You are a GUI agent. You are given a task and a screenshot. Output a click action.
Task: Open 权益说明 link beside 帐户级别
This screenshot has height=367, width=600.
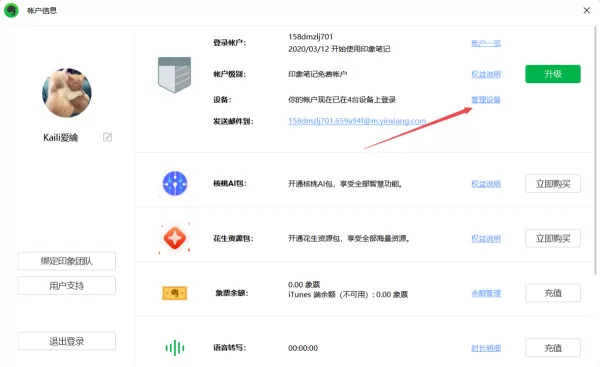click(486, 74)
